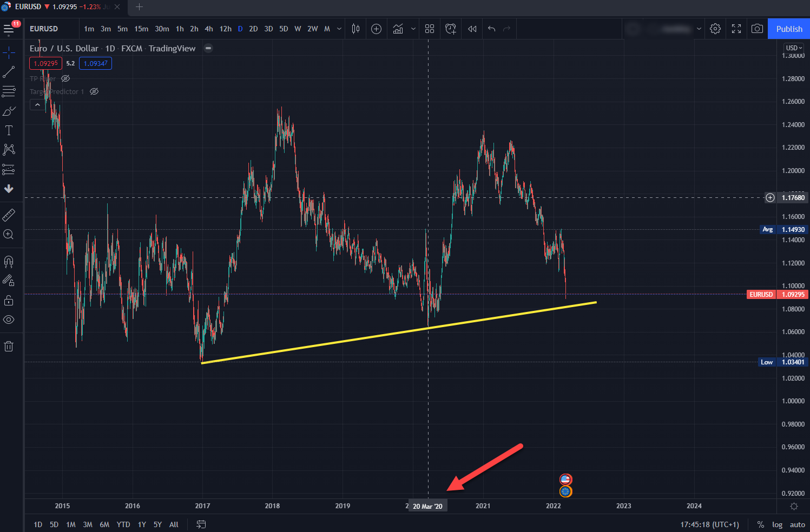The height and width of the screenshot is (532, 810).
Task: Select the brush drawing tool
Action: coord(9,111)
